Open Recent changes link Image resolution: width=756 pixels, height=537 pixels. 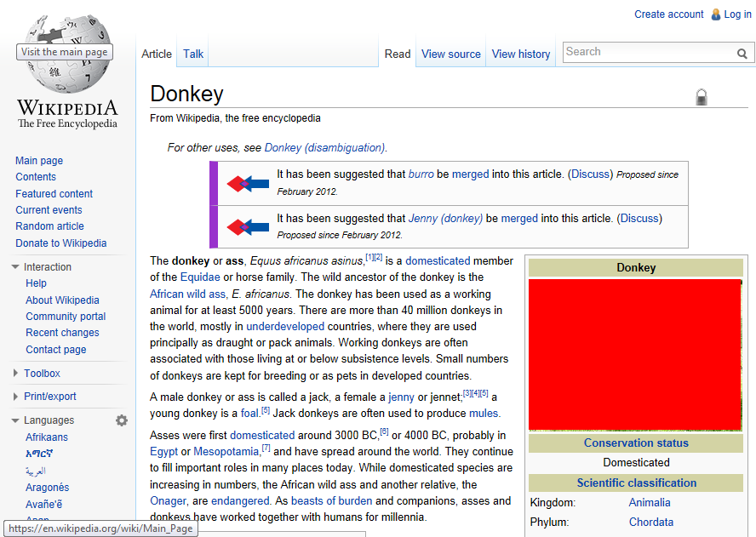click(x=62, y=333)
